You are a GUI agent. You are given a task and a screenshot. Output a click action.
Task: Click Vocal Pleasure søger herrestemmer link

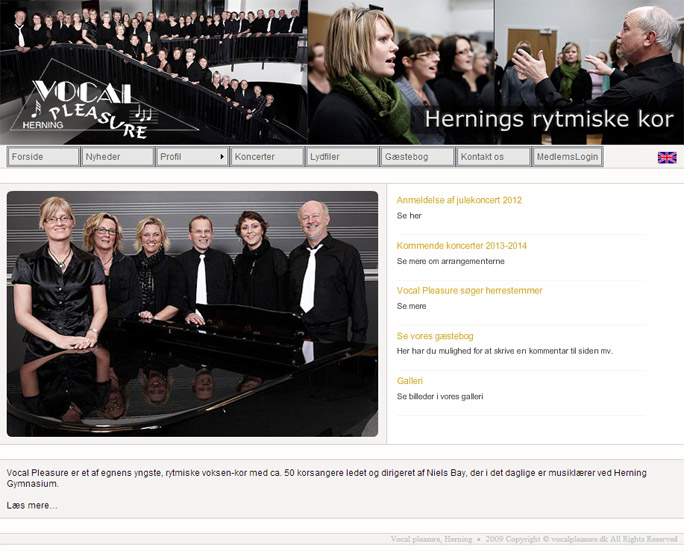[x=469, y=291]
